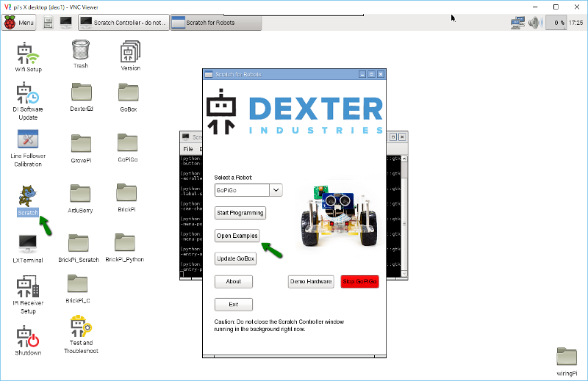This screenshot has width=588, height=381.
Task: Click the volume speaker tray icon
Action: [536, 23]
